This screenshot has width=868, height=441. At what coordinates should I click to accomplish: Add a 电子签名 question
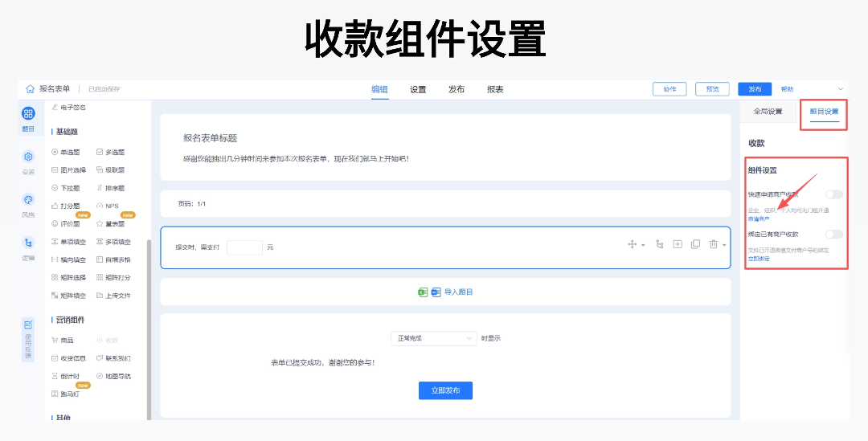coord(68,108)
